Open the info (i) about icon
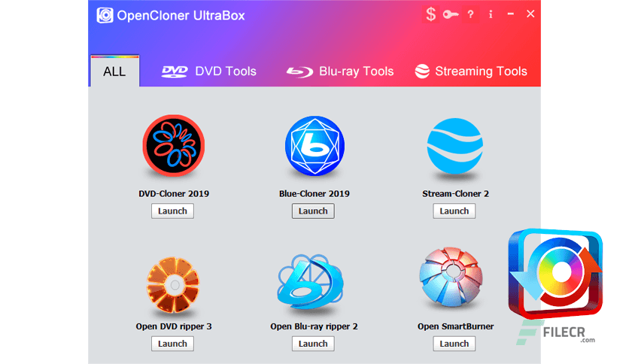This screenshot has height=364, width=629. click(x=491, y=14)
